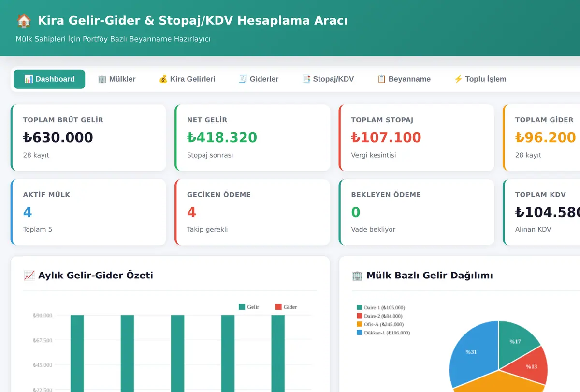Click the blue %31 pie slice

(x=470, y=352)
